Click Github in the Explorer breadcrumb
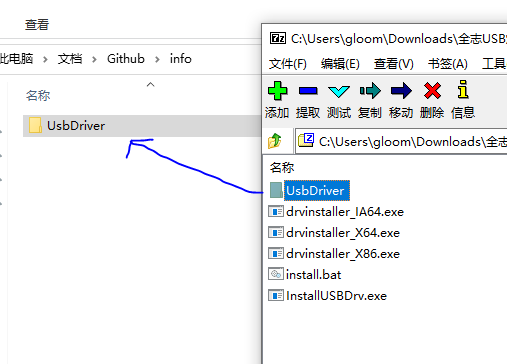Image resolution: width=507 pixels, height=364 pixels. click(x=126, y=59)
